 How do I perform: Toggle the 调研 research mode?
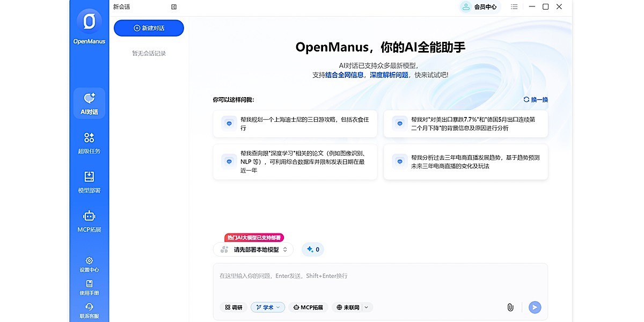[233, 307]
